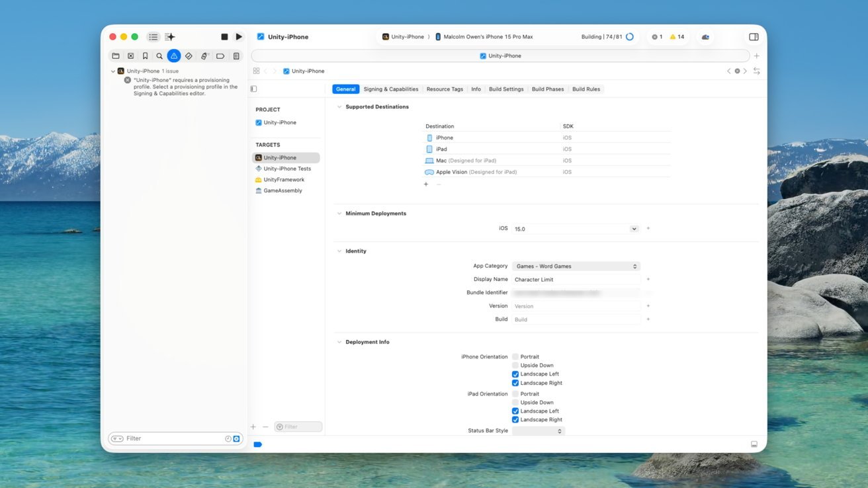Open the Test navigator diamond icon
The image size is (868, 488).
click(189, 56)
